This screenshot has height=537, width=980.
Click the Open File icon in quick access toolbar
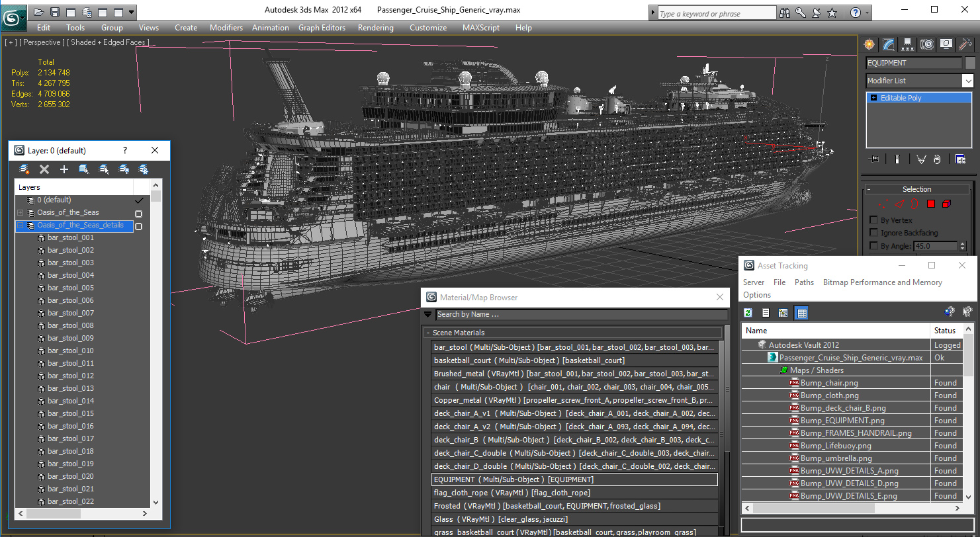pos(39,12)
